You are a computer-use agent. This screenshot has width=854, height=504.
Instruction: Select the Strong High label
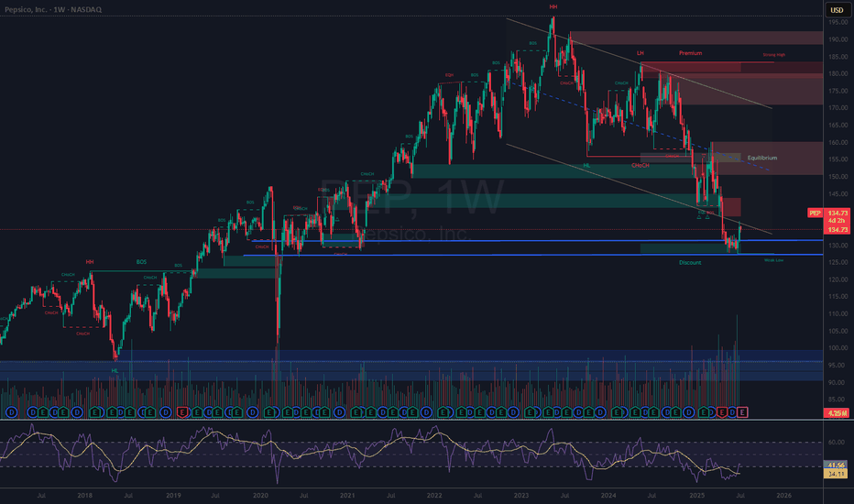coord(773,55)
